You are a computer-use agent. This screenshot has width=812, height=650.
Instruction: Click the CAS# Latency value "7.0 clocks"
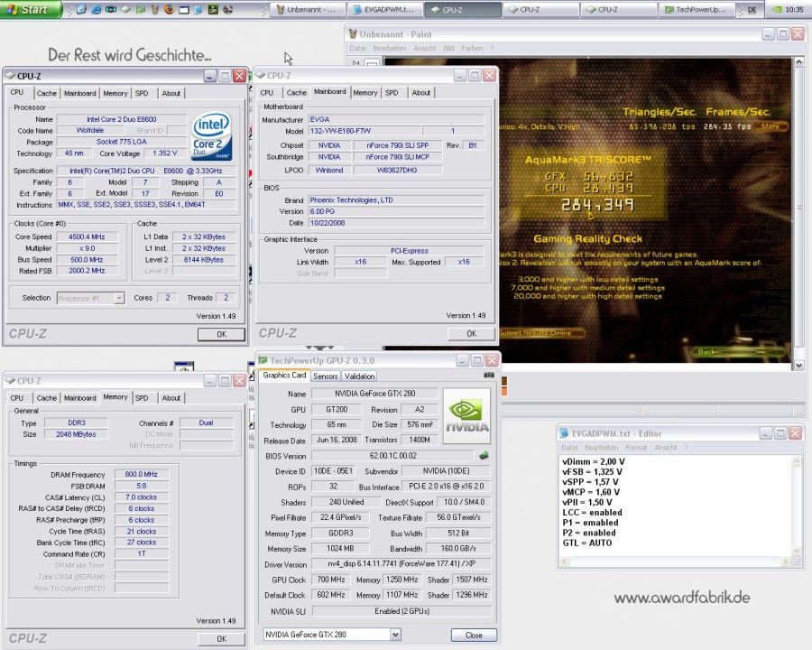click(142, 497)
